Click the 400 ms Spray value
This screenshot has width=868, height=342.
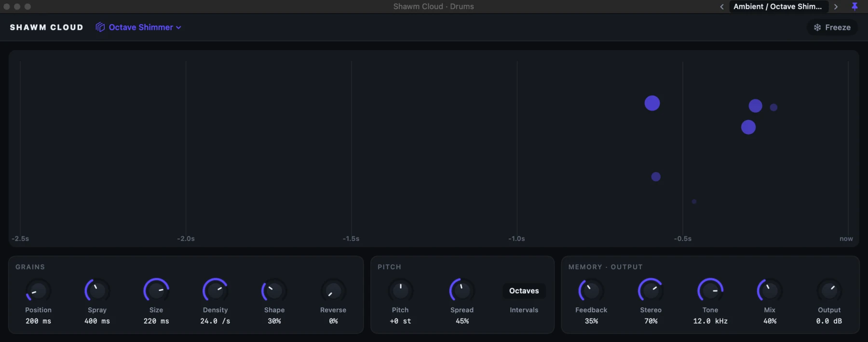97,321
